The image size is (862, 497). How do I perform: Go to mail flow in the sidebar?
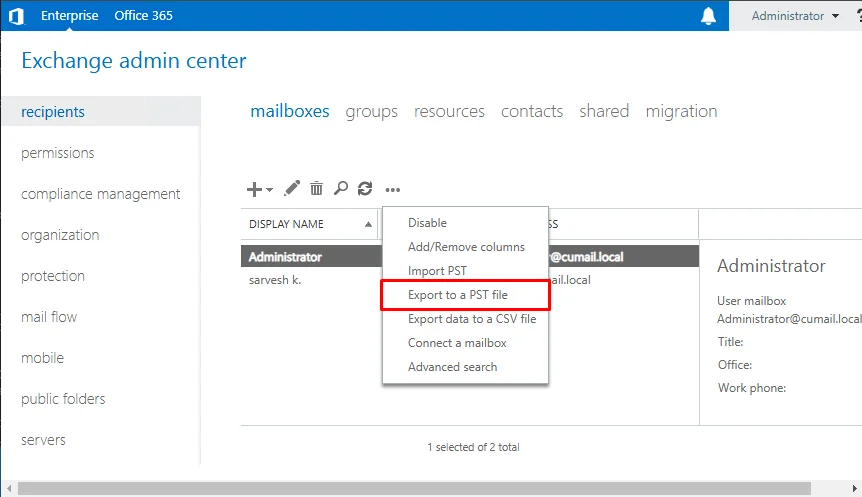[49, 317]
